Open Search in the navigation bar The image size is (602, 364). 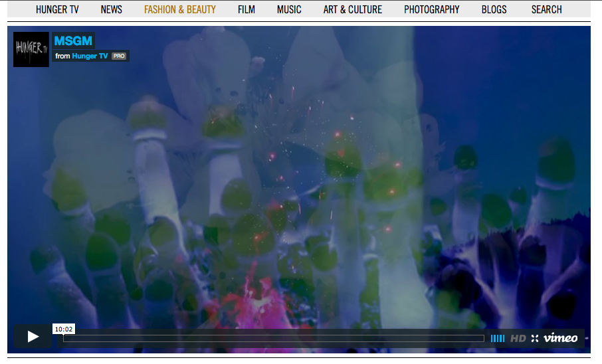[x=546, y=9]
